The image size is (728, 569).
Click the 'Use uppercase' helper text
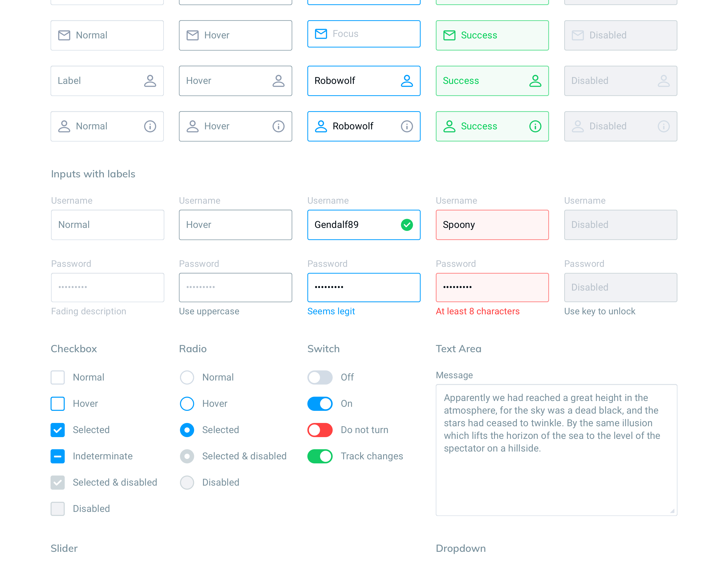pos(209,312)
